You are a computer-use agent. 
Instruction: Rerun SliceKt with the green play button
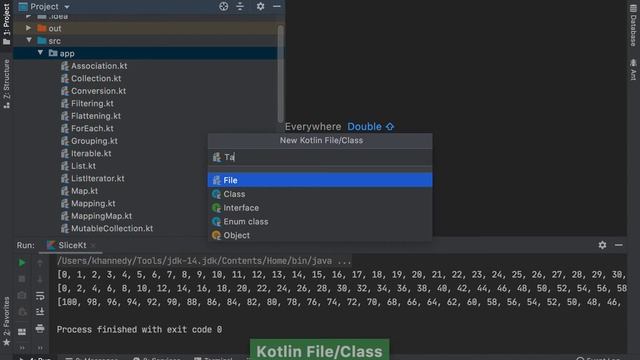pyautogui.click(x=22, y=263)
